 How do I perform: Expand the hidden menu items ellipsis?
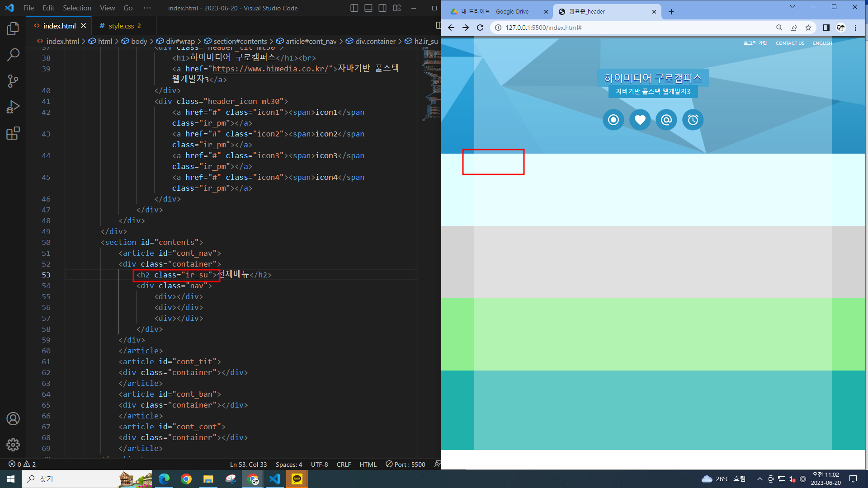click(x=147, y=8)
